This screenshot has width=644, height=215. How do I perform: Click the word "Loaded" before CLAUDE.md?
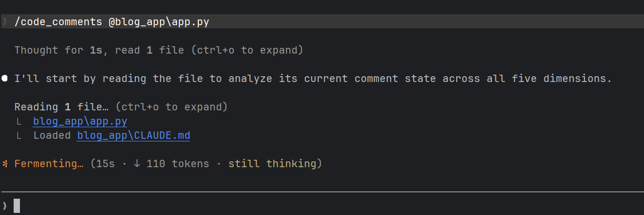click(x=52, y=136)
